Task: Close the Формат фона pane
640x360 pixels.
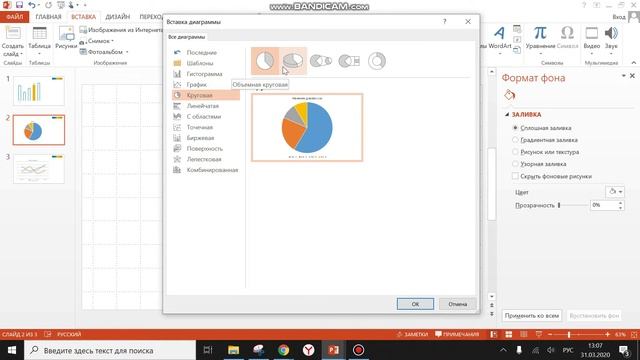Action: click(x=632, y=76)
